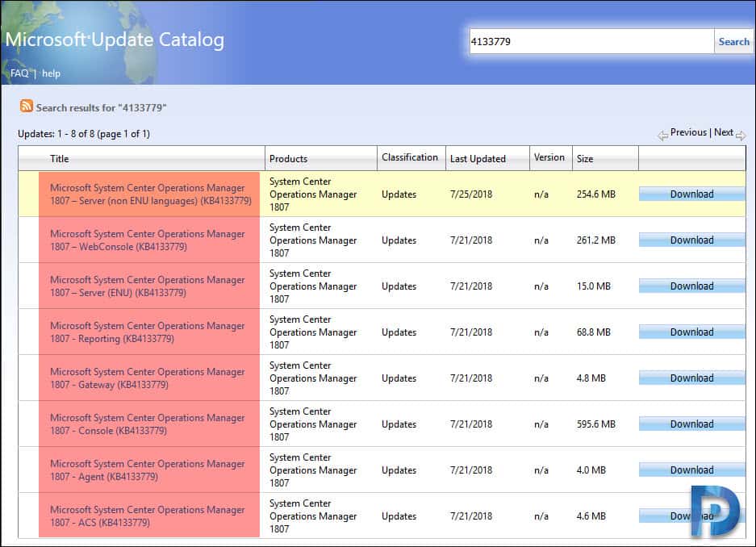
Task: Download the 4.0 MB Agent update
Action: (692, 470)
